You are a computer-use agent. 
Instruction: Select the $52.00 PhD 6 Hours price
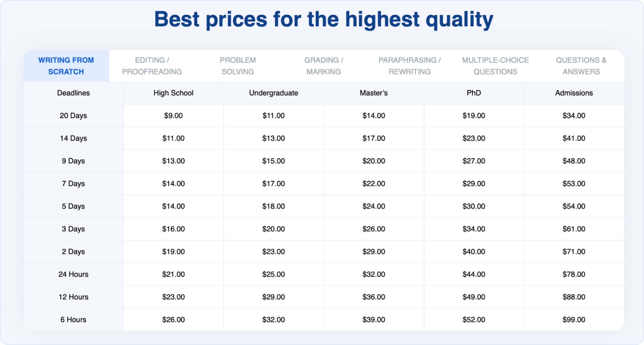pos(474,319)
